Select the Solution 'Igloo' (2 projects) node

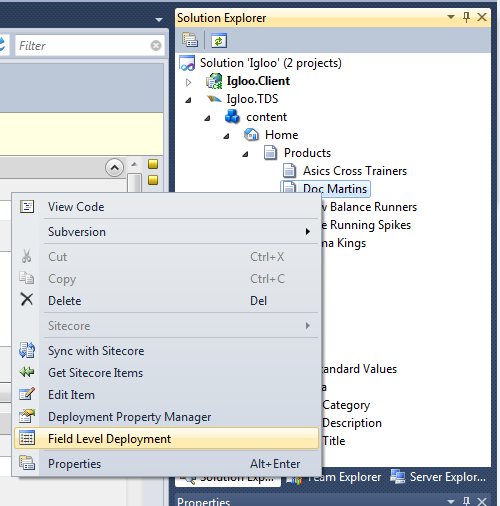pos(271,63)
